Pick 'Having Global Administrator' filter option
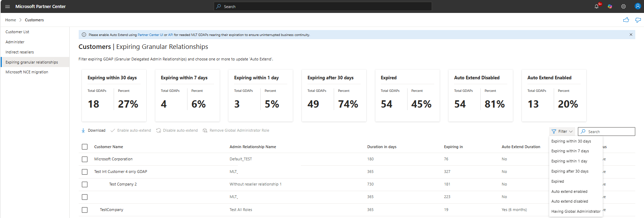This screenshot has width=644, height=218. (575, 211)
